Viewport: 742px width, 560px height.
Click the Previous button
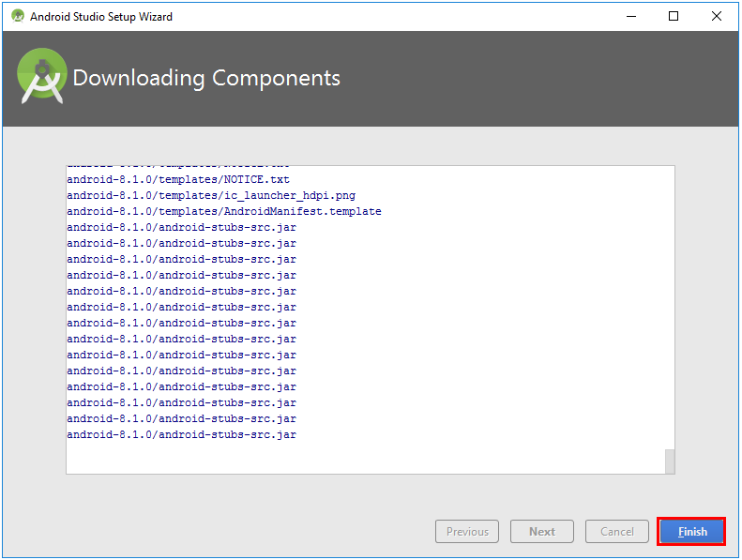[x=467, y=531]
